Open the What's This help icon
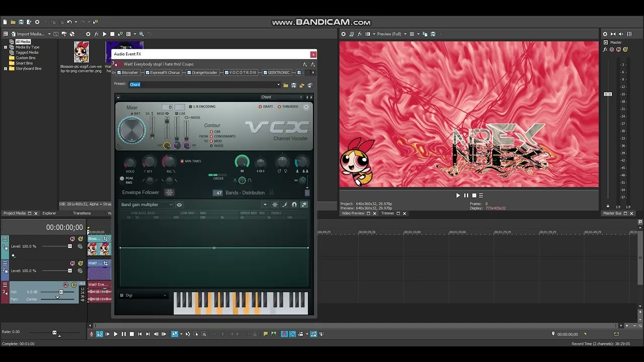The height and width of the screenshot is (362, 644). (x=95, y=22)
